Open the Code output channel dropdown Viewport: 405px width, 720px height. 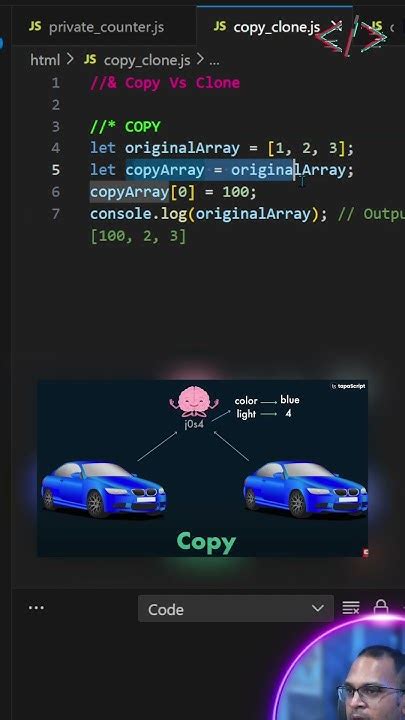point(236,609)
